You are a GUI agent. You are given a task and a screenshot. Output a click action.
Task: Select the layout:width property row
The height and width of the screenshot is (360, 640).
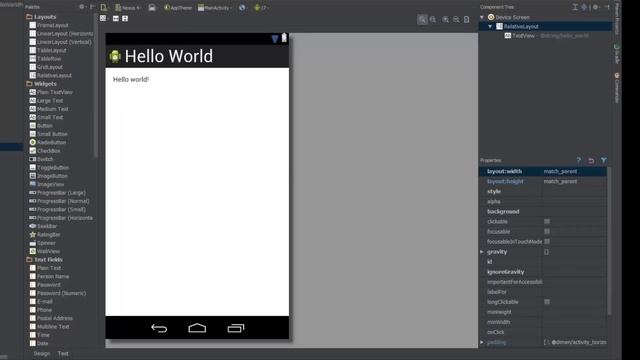click(543, 171)
